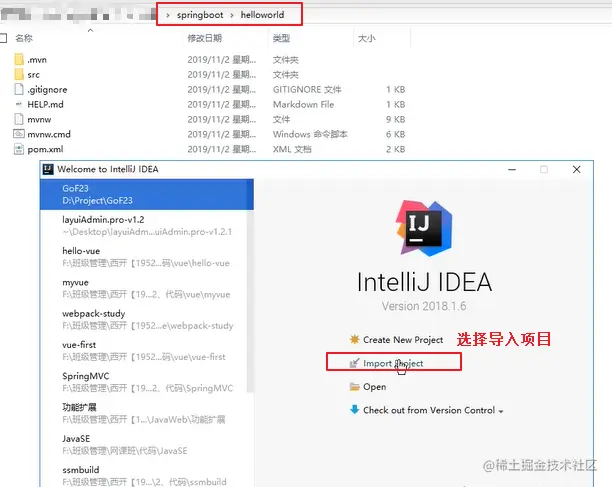Viewport: 612px width, 487px height.
Task: Click the Windows 命令脚本 type cell
Action: (x=310, y=134)
